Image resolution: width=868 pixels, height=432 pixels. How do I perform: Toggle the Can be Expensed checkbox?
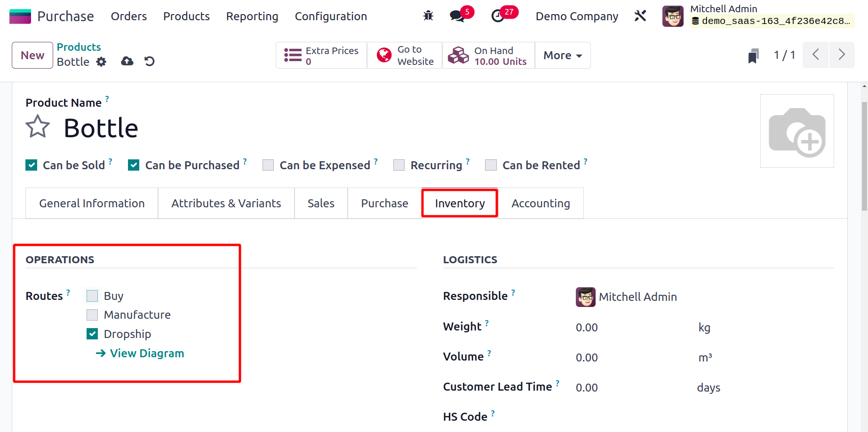pos(268,165)
